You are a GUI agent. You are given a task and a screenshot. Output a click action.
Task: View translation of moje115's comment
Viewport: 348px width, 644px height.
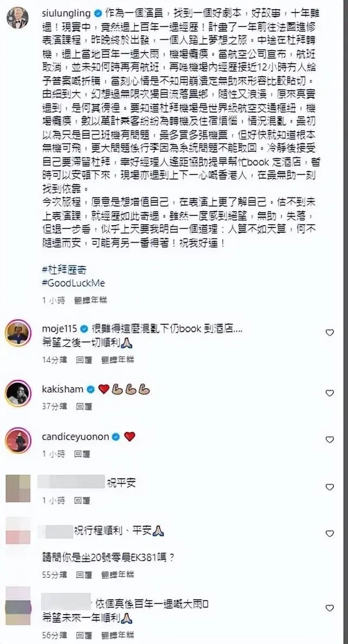(x=118, y=360)
